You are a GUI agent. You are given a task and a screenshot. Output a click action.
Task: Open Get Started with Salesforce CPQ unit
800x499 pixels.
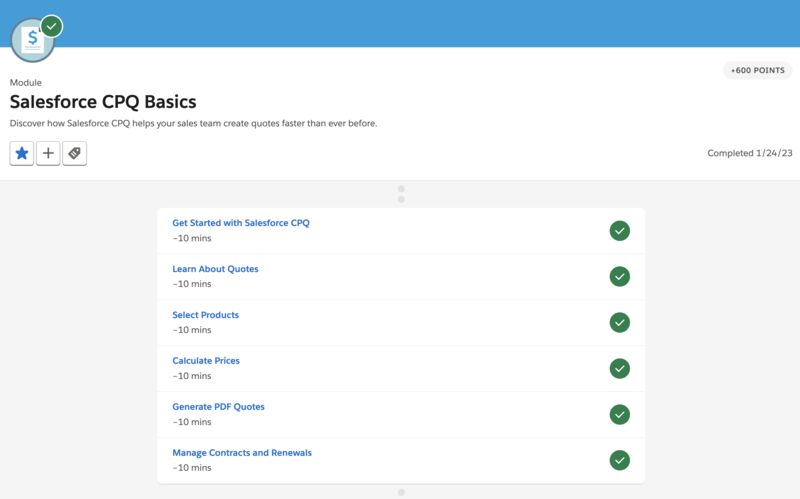(241, 223)
